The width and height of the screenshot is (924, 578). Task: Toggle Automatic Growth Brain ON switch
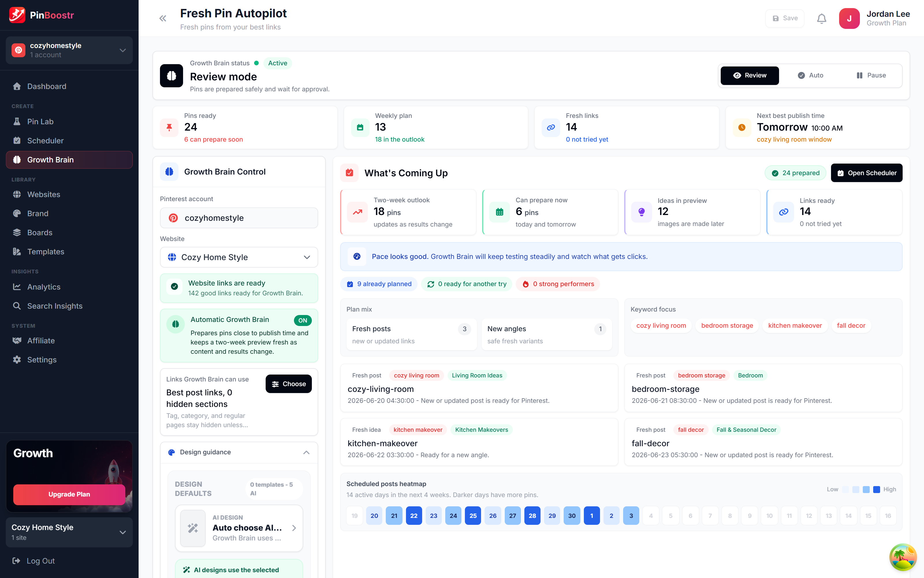(x=303, y=320)
